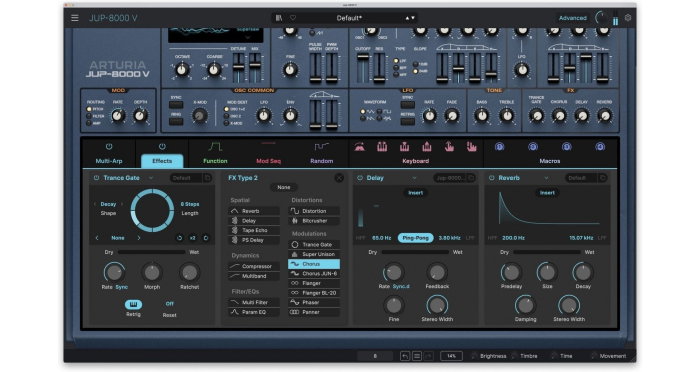Click the leftmost Keyboard modulation icon
700x372 pixels.
[359, 146]
